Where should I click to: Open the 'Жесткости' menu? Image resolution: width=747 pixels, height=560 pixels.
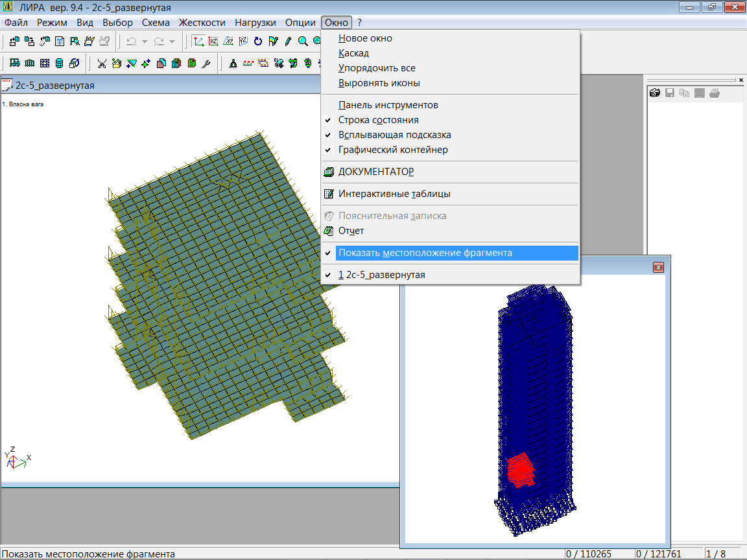point(202,23)
